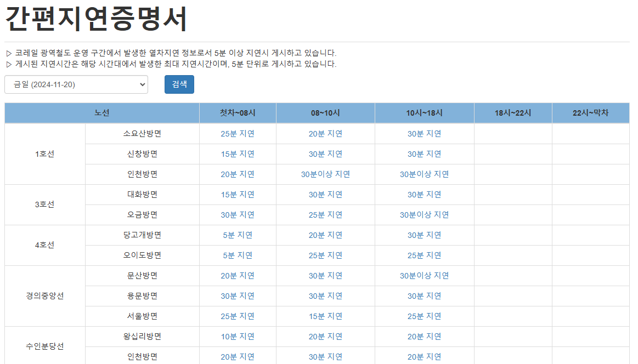Click the 1호선 line cell
Screen dimensions: 638x364
[45, 154]
